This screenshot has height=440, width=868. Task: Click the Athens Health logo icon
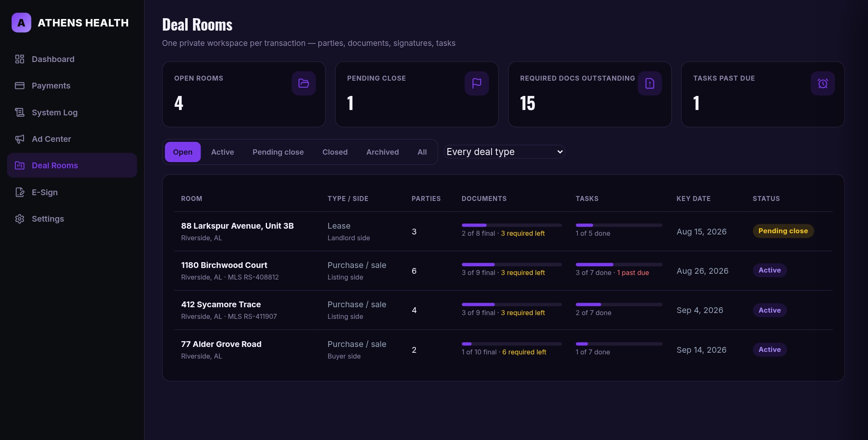point(21,23)
